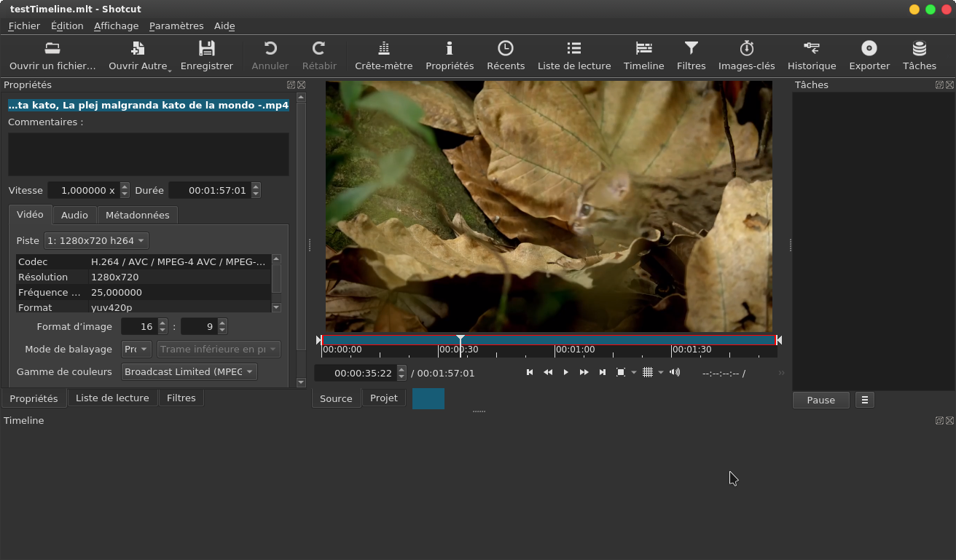Image resolution: width=956 pixels, height=560 pixels.
Task: Float the Propriétés panel
Action: coord(291,85)
